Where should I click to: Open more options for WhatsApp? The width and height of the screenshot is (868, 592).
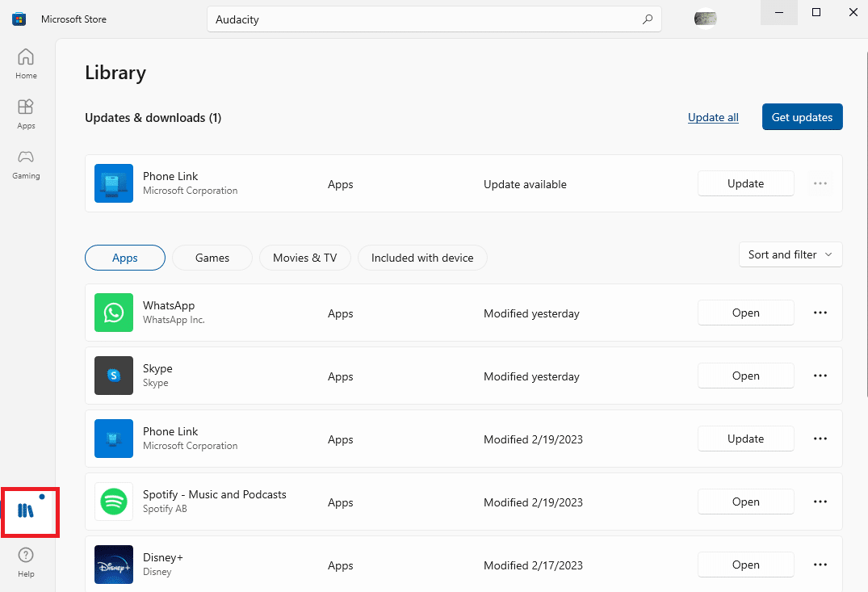(820, 313)
